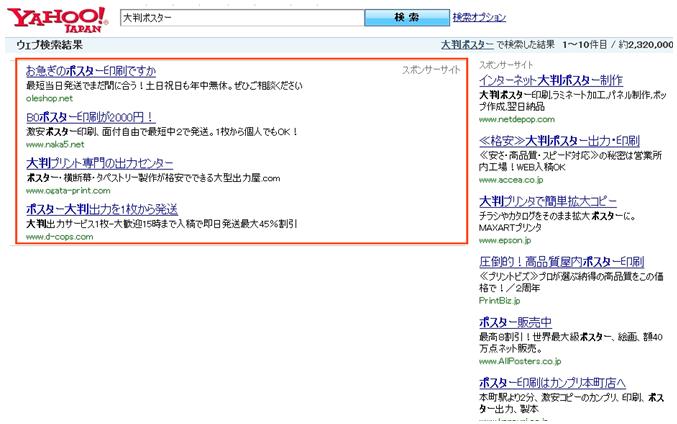
Task: Open ≪格安≫大判ポスター出力・印刷 sidebar link
Action: [559, 141]
